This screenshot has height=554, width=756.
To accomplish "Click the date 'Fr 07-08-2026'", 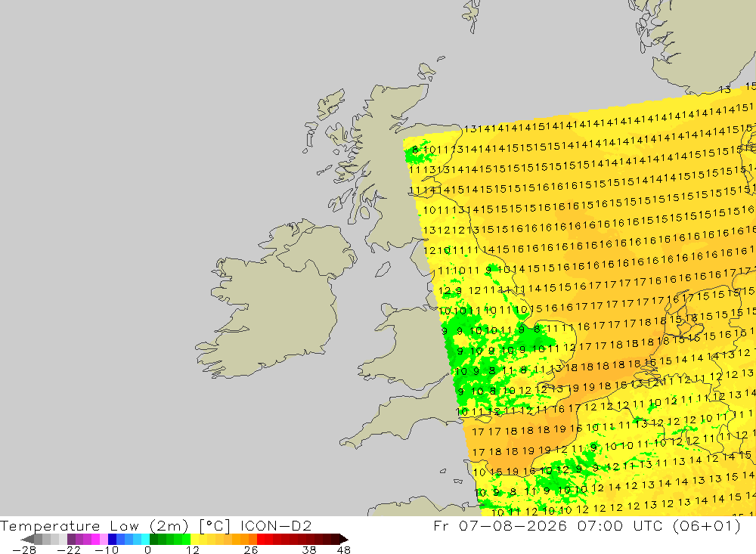I will 500,525.
